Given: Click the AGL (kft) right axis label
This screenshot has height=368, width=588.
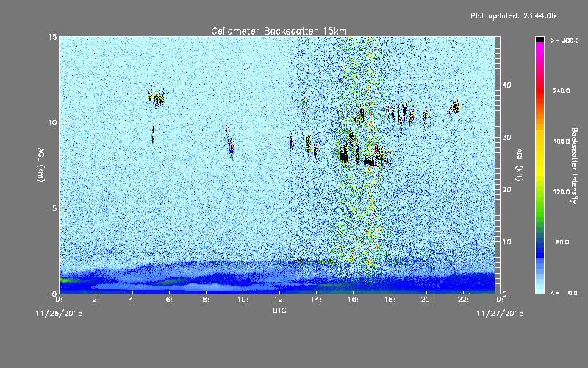Looking at the screenshot, I should [x=519, y=164].
